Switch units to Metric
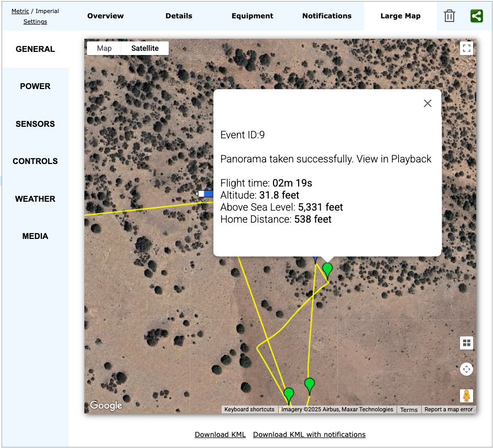493x448 pixels. pos(20,11)
